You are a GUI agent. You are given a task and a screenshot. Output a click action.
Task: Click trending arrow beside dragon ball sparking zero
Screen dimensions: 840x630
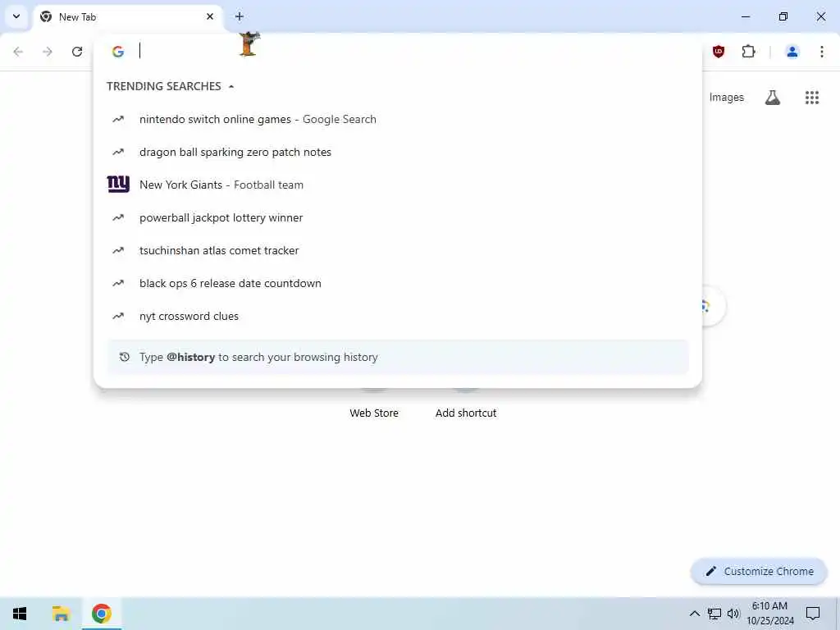click(x=118, y=152)
